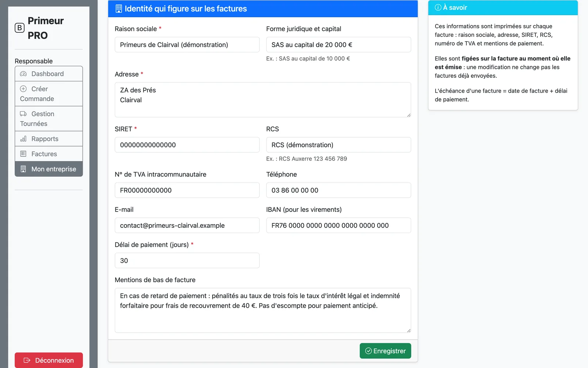Screen dimensions: 588x368
Task: Click the IBAN input field
Action: [338, 225]
